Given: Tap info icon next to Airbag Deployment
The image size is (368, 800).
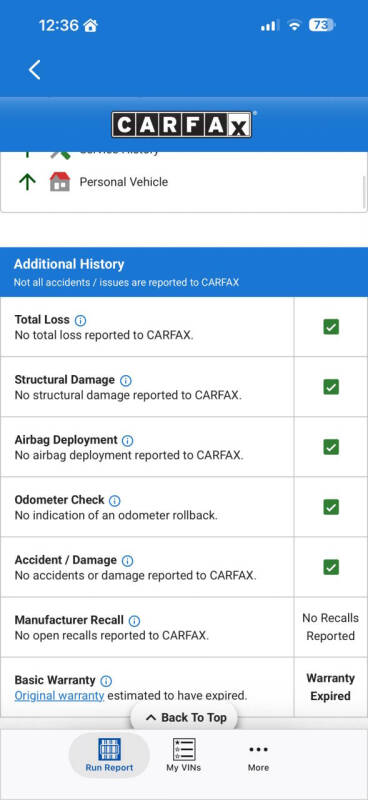Looking at the screenshot, I should (x=128, y=441).
